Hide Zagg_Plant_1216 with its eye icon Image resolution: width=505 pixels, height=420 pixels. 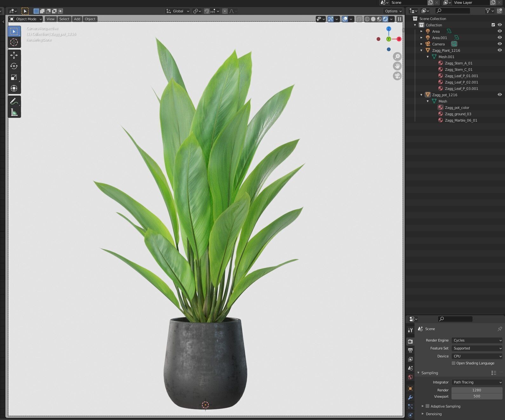[x=500, y=50]
